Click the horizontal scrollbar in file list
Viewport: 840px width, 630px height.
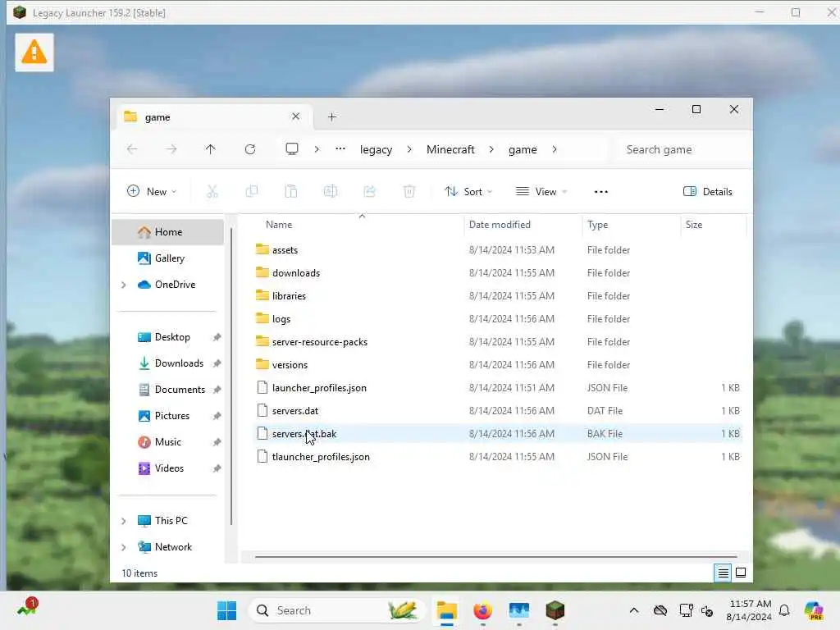[496, 557]
